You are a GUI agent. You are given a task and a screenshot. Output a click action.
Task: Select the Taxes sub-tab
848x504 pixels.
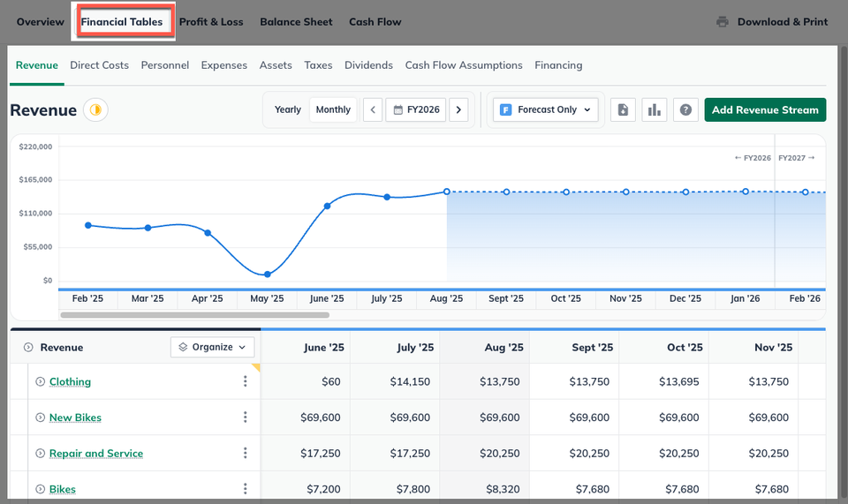[x=318, y=65]
